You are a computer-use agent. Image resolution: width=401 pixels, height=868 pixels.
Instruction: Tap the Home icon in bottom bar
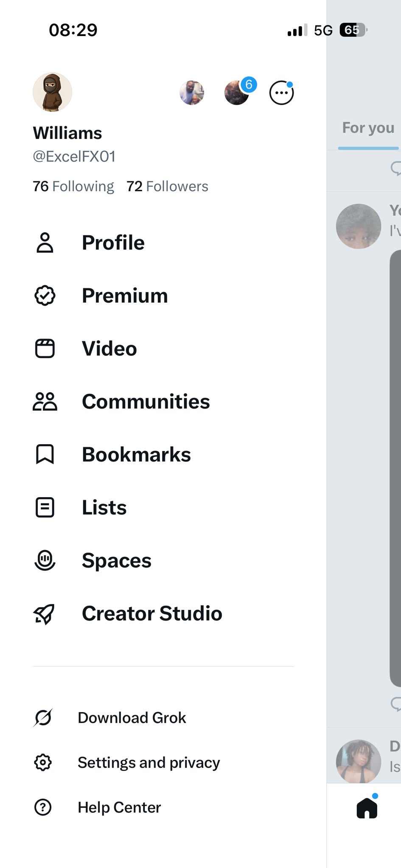[x=367, y=808]
